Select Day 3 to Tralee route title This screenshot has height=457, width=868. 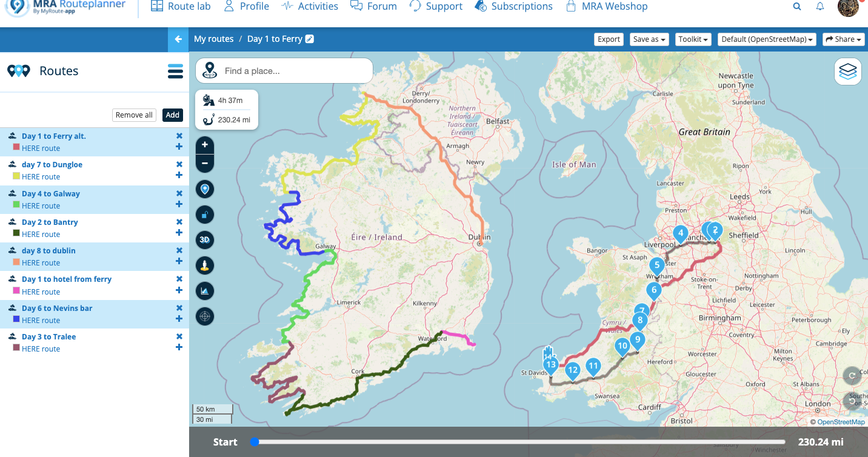pos(49,337)
